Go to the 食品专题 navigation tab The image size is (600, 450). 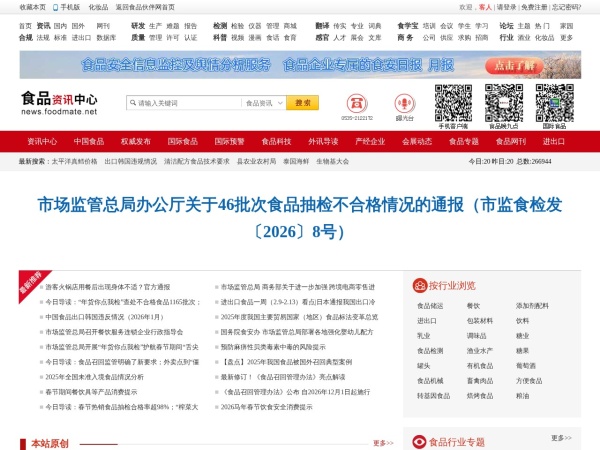[x=463, y=141]
